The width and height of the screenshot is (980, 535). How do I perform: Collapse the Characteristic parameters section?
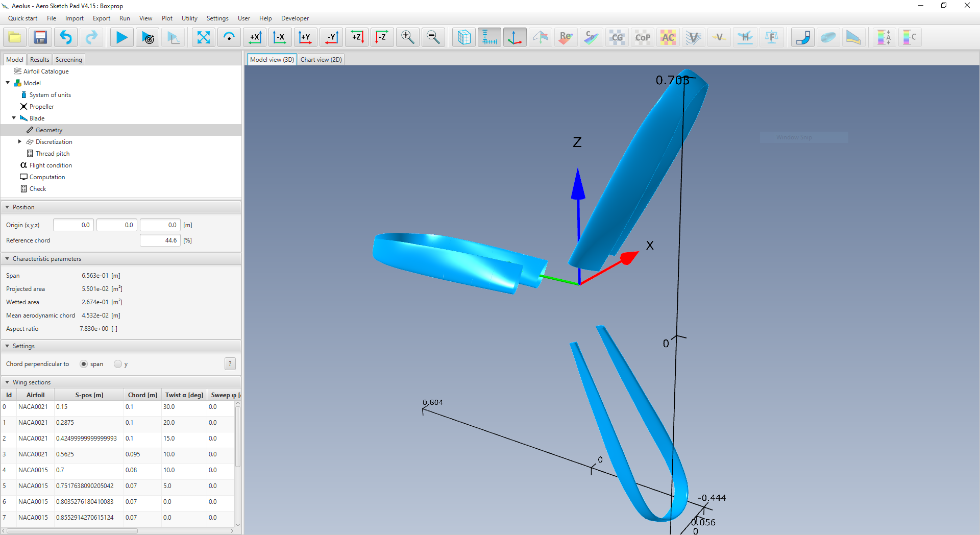(x=7, y=258)
